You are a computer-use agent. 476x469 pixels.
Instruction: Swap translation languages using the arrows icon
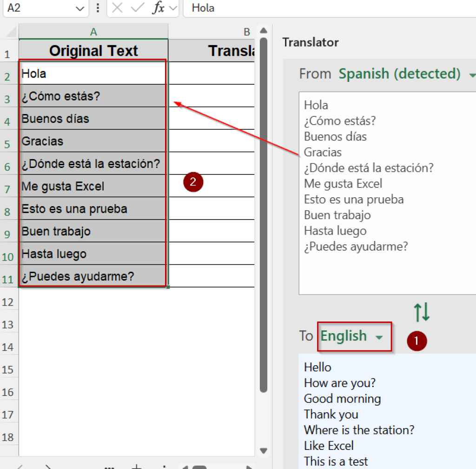422,313
